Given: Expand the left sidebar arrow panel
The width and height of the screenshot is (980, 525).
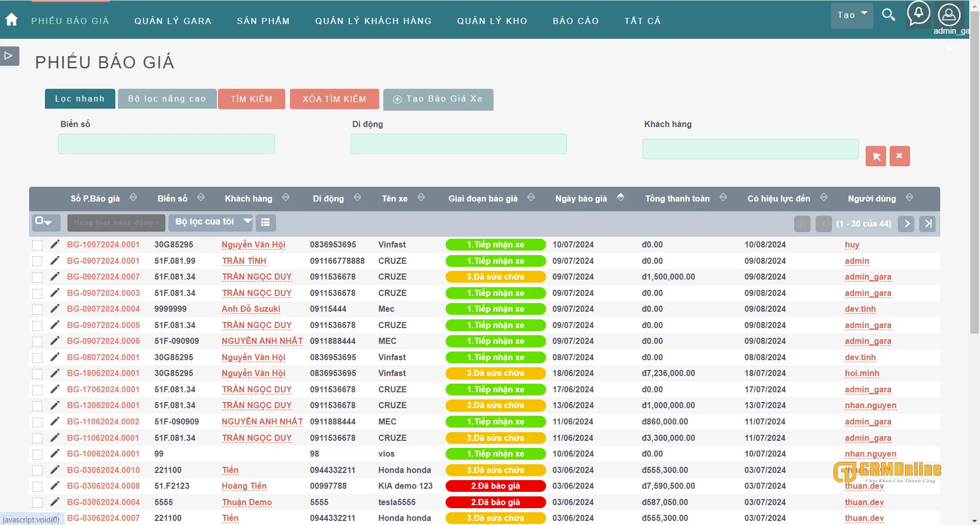Looking at the screenshot, I should (9, 56).
